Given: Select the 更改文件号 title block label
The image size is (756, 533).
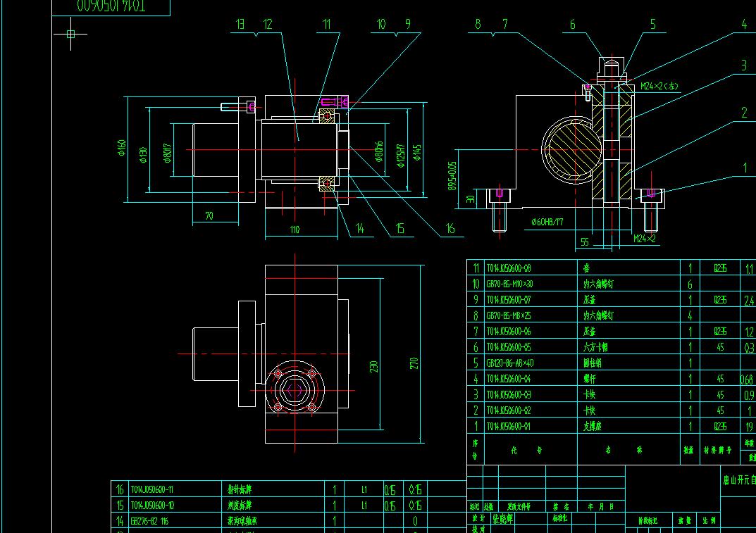Looking at the screenshot, I should tap(519, 506).
